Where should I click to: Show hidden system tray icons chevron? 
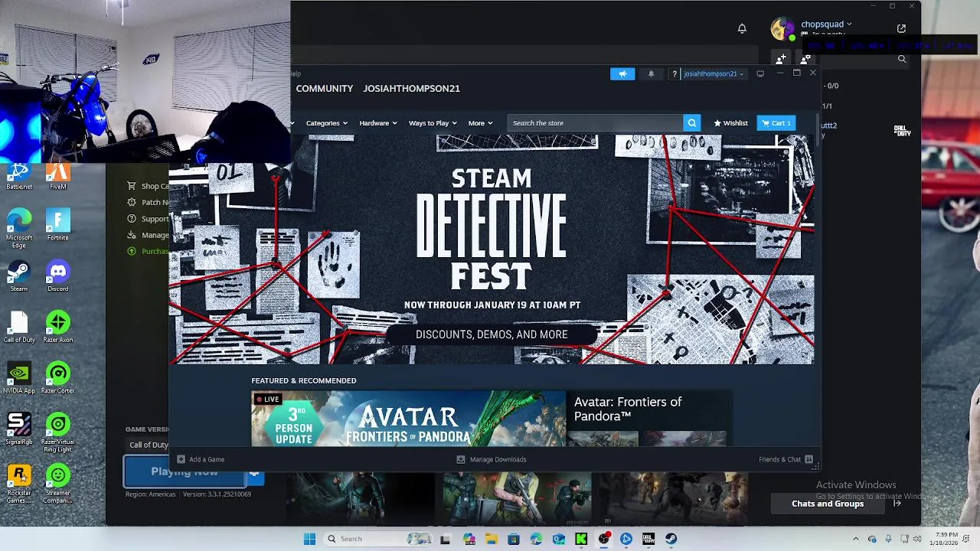tap(856, 539)
